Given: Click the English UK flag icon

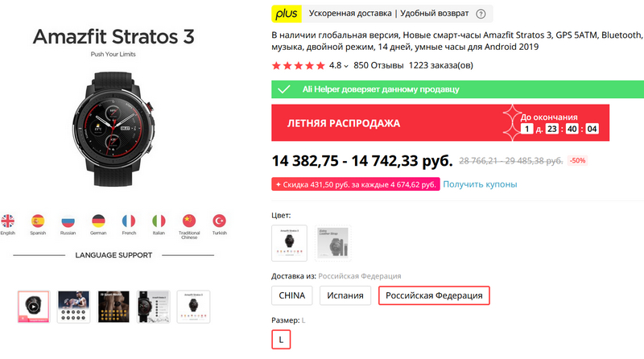Looking at the screenshot, I should pyautogui.click(x=8, y=221).
